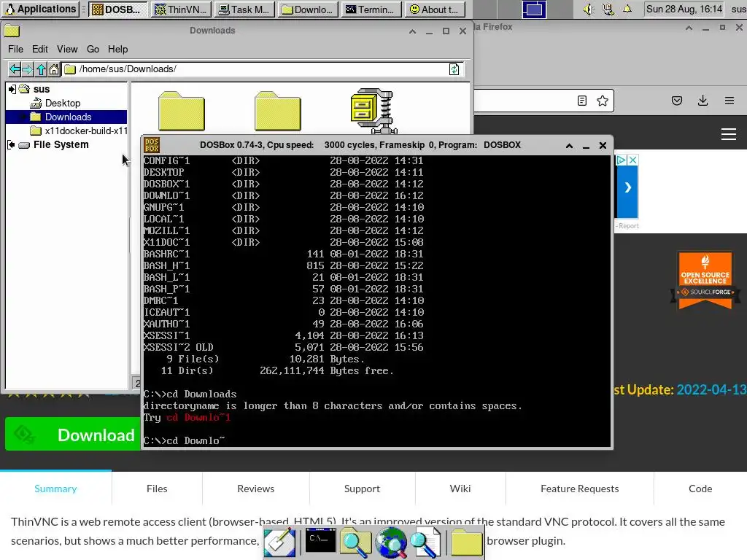747x560 pixels.
Task: Select the x11docker-build-x11 folder in tree
Action: 79,131
